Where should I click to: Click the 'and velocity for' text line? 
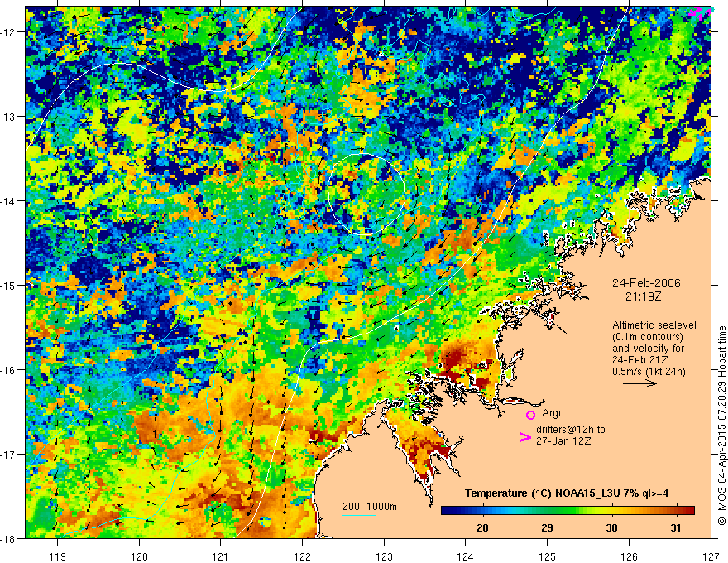pos(648,349)
